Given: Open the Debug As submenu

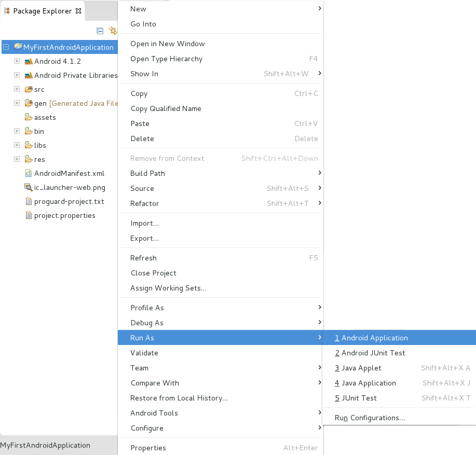Looking at the screenshot, I should coord(221,323).
